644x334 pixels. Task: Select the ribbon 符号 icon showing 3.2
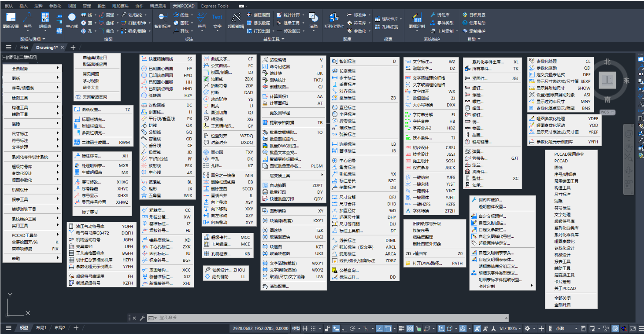(x=201, y=20)
